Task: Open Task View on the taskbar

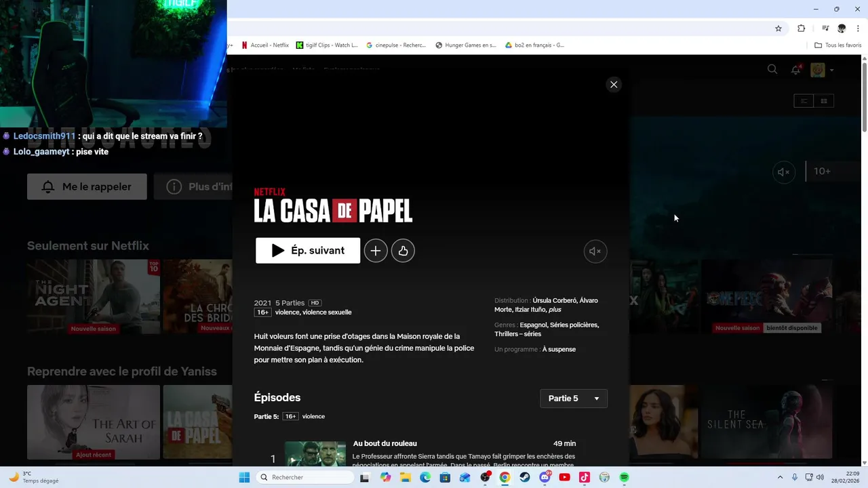Action: 364,477
